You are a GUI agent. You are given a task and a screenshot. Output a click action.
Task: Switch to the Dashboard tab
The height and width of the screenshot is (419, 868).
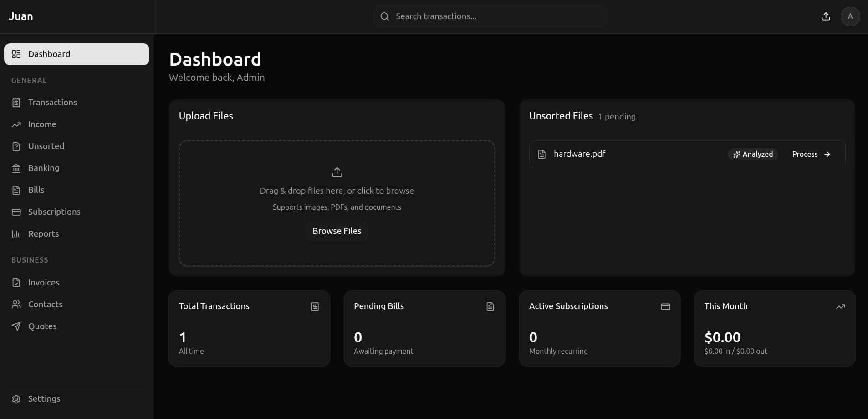pyautogui.click(x=77, y=54)
